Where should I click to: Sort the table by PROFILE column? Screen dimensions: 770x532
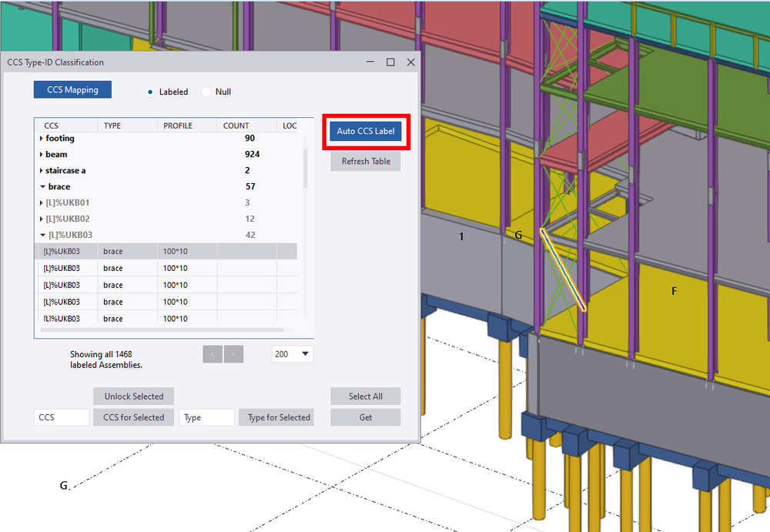pos(178,125)
